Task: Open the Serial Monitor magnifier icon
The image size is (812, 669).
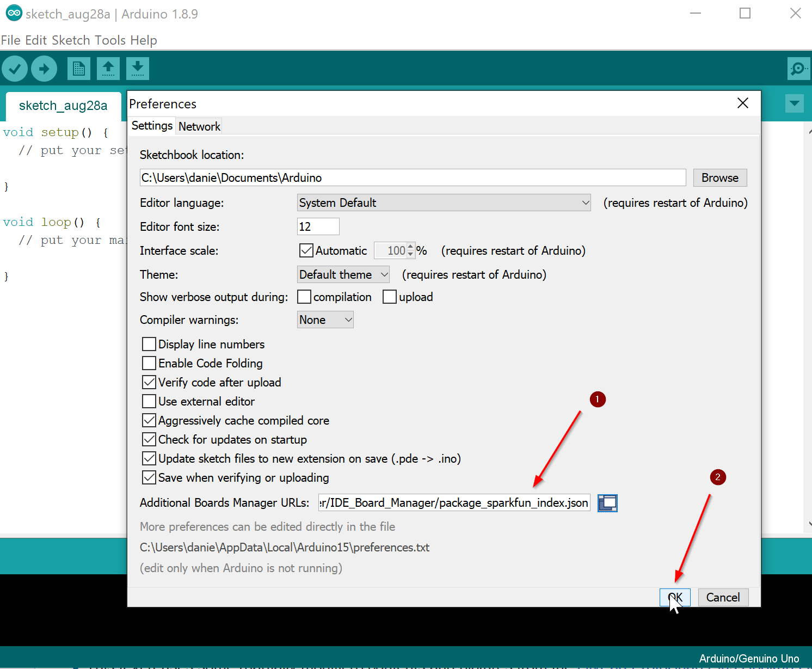Action: pos(798,69)
